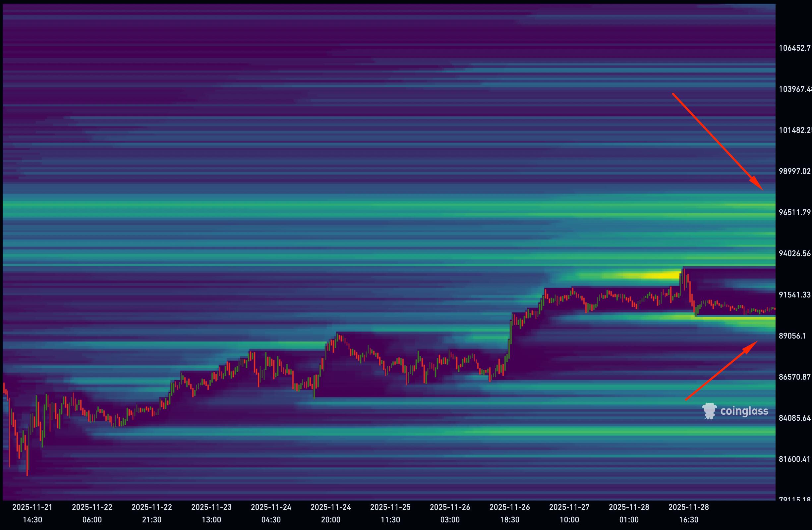Select the 2025-11-28 16:30 time label
Image resolution: width=812 pixels, height=530 pixels.
(x=688, y=513)
